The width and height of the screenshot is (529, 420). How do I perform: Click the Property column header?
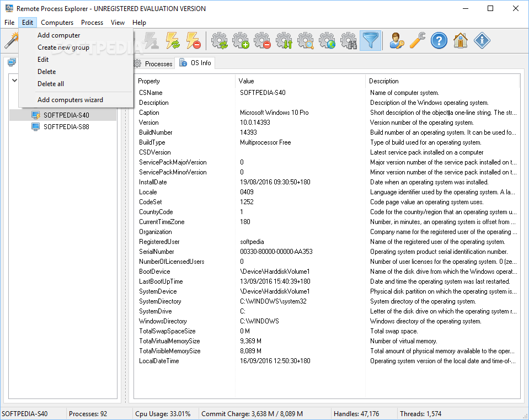[185, 81]
